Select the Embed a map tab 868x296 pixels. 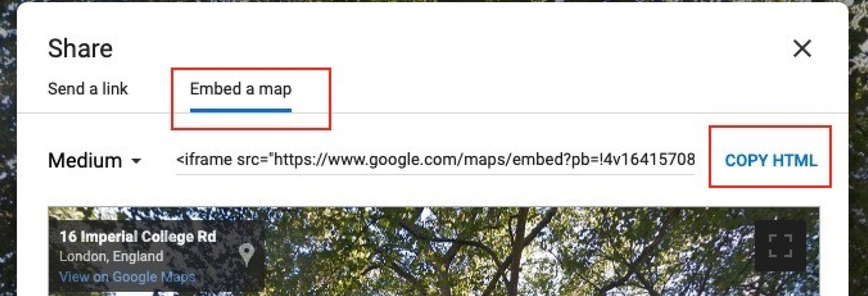point(241,89)
